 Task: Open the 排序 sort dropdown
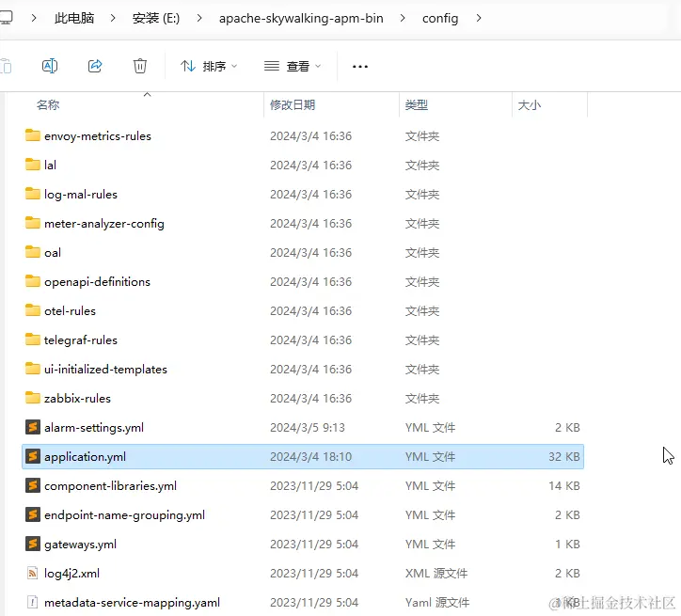(x=209, y=67)
